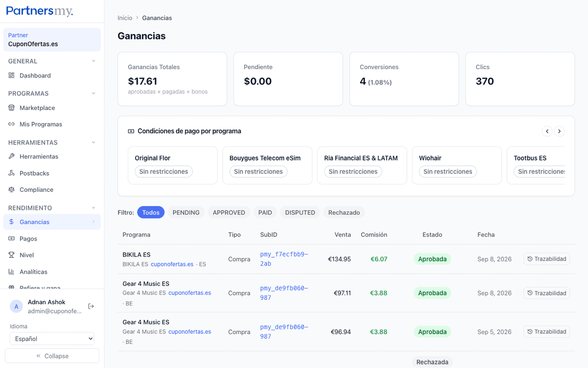Show previous payment conditions cards
Viewport: 588px width, 368px height.
(x=547, y=131)
